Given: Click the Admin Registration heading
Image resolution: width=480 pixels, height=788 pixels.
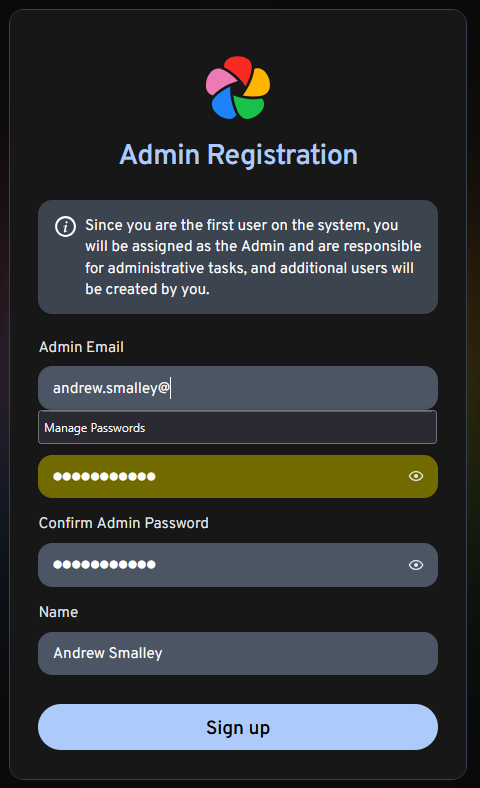Looking at the screenshot, I should tap(238, 155).
